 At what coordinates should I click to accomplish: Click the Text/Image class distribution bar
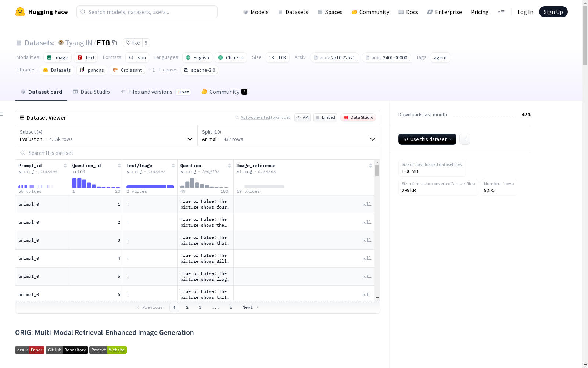click(x=150, y=187)
